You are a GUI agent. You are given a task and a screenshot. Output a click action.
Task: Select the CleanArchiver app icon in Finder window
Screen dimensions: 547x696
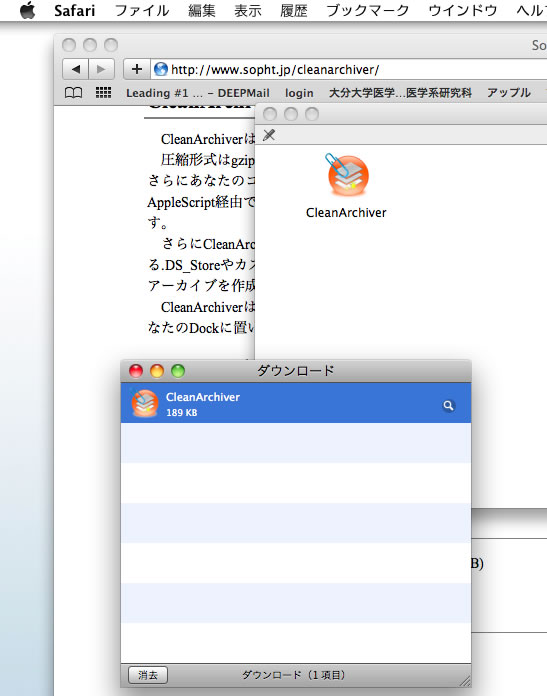point(347,176)
